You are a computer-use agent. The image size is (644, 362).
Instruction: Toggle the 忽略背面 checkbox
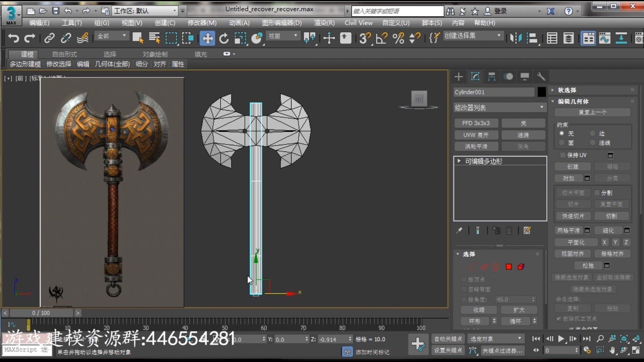tap(464, 289)
